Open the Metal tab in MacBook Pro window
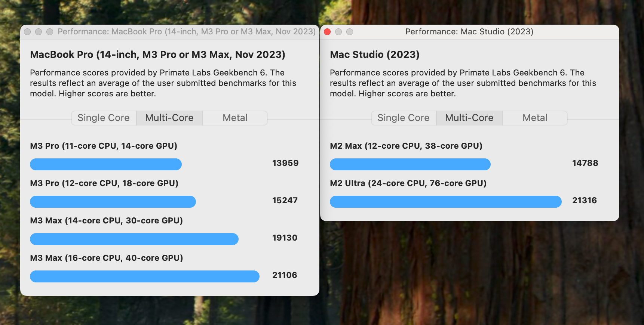The height and width of the screenshot is (325, 644). click(235, 118)
